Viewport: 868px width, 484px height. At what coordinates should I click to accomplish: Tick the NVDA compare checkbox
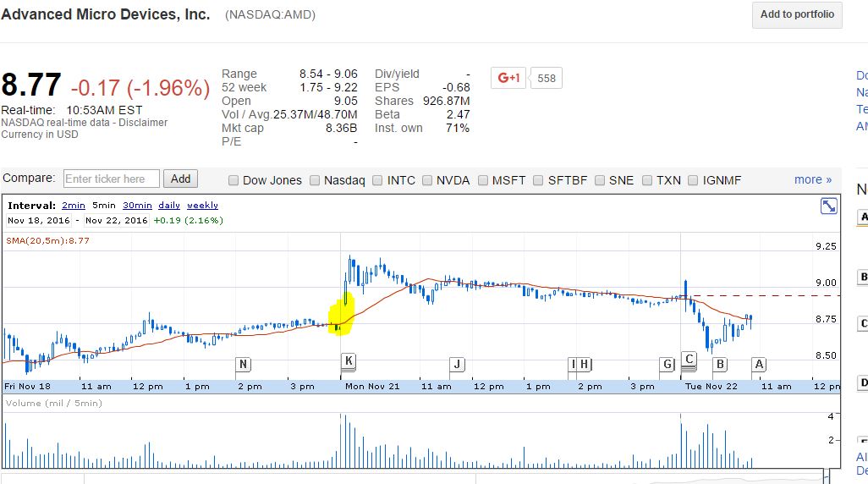pyautogui.click(x=426, y=180)
